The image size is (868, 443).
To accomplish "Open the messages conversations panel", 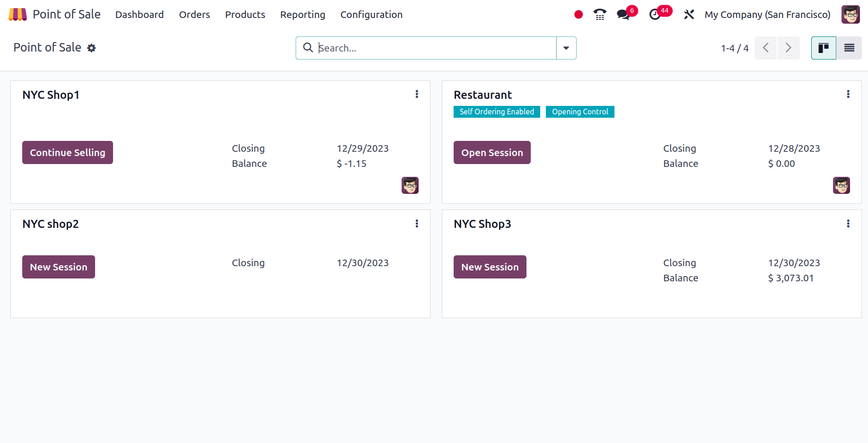I will pos(623,15).
